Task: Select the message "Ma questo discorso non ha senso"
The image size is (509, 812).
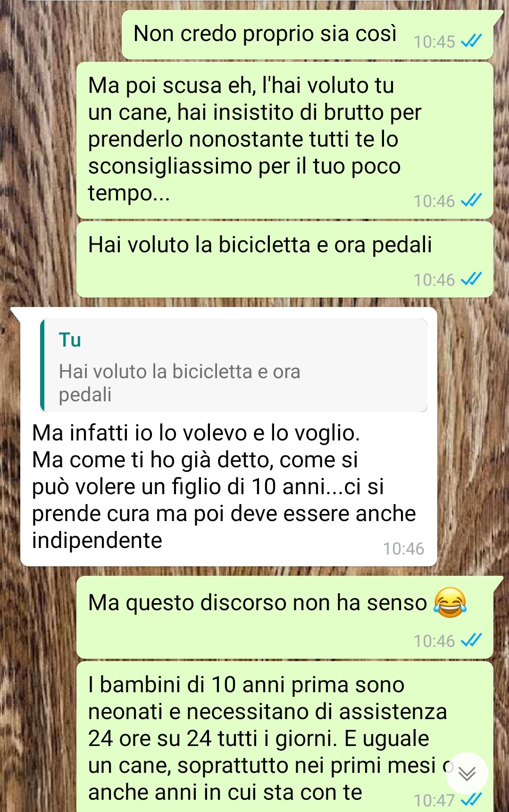Action: coord(285,617)
